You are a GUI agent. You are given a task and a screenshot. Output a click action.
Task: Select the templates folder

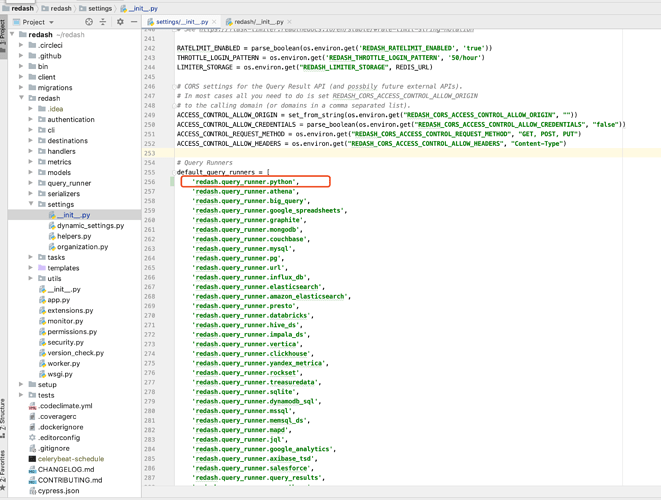(63, 268)
